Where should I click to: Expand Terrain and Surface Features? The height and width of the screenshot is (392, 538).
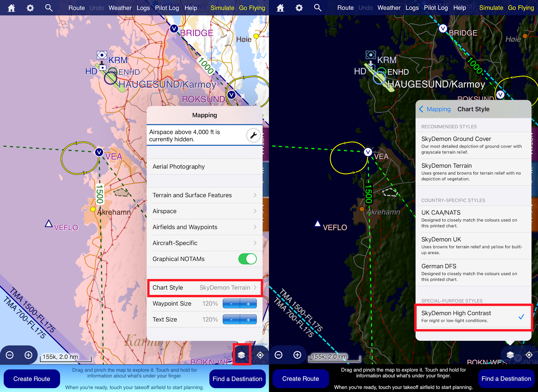(x=205, y=195)
